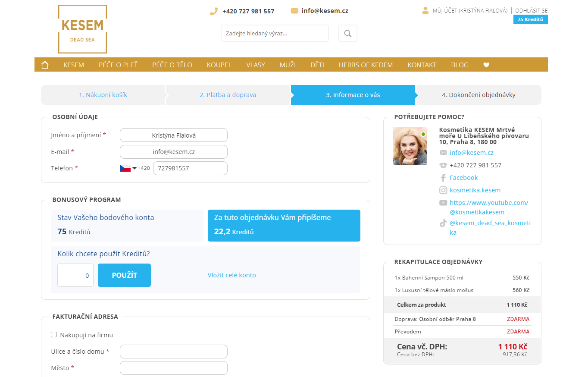Open the KESEM menu item
This screenshot has height=377, width=588.
(x=74, y=65)
